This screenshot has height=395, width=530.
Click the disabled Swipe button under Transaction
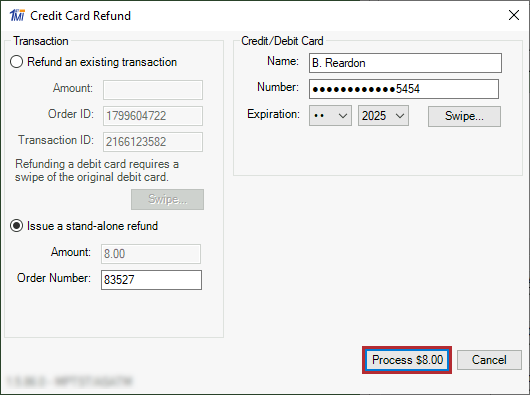point(167,199)
